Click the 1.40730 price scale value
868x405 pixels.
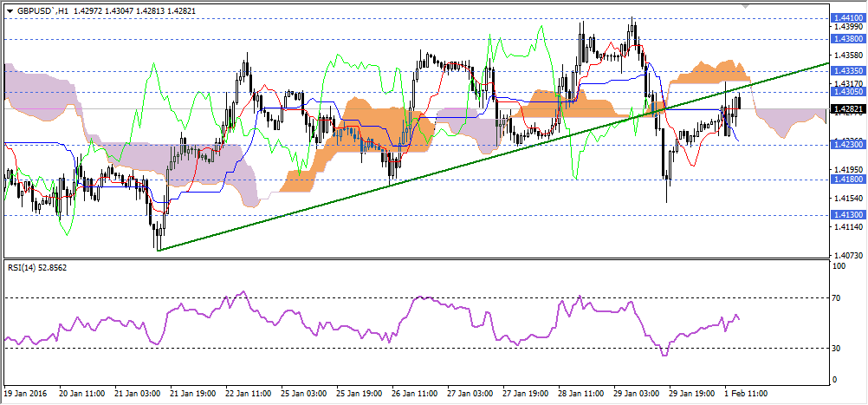(849, 256)
